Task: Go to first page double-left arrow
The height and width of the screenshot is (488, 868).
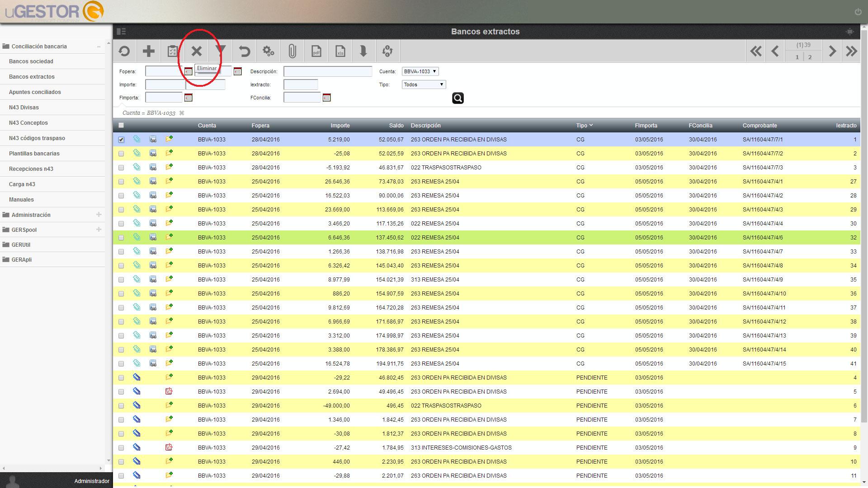Action: click(756, 51)
